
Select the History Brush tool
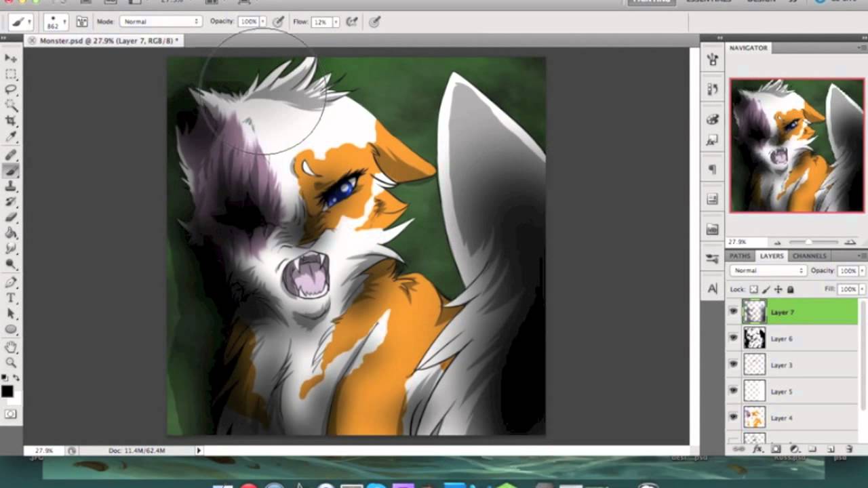[x=11, y=202]
